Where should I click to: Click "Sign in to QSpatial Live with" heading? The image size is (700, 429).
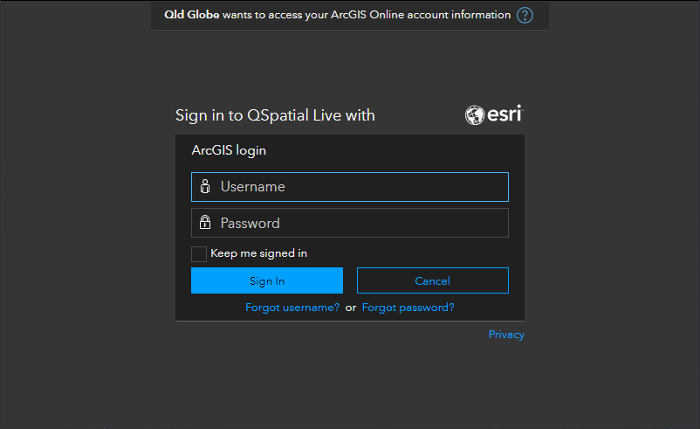275,116
